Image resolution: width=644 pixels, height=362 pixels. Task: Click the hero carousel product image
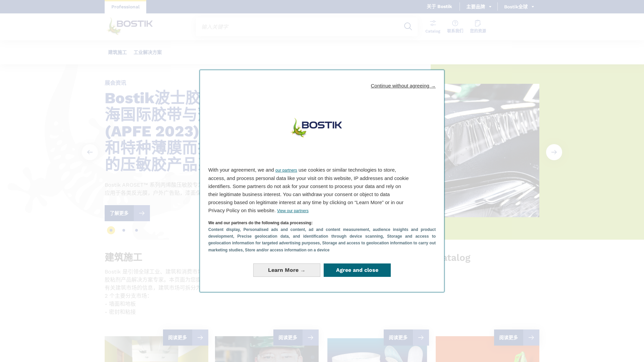tap(492, 150)
